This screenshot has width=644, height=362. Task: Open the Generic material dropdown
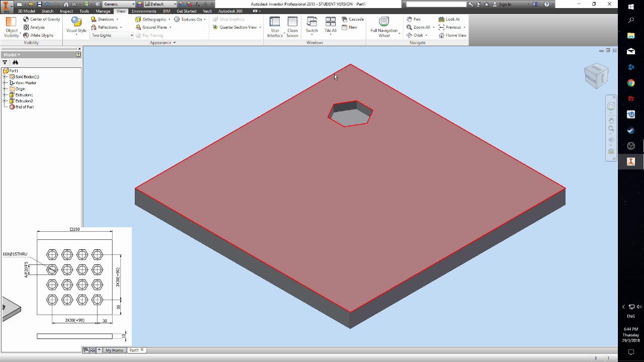tap(119, 4)
